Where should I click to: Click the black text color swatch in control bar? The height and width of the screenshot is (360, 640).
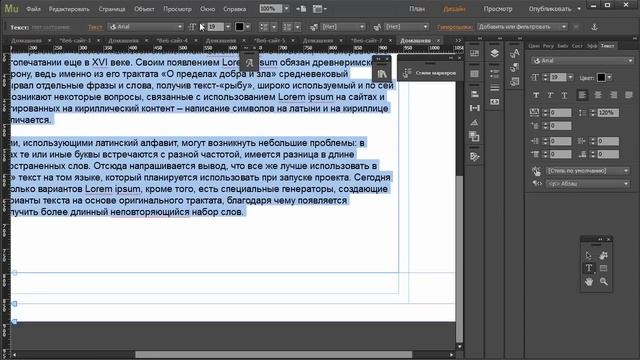click(x=240, y=27)
